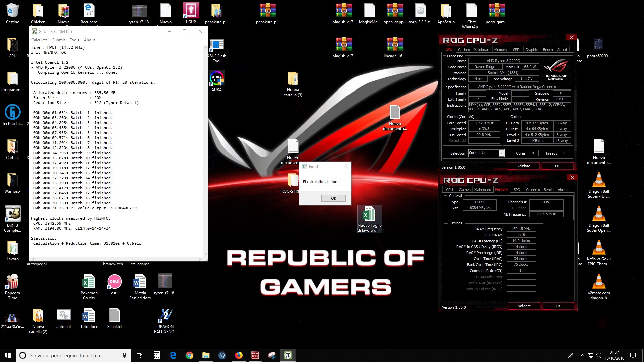Click the Windows Start button

click(x=8, y=355)
